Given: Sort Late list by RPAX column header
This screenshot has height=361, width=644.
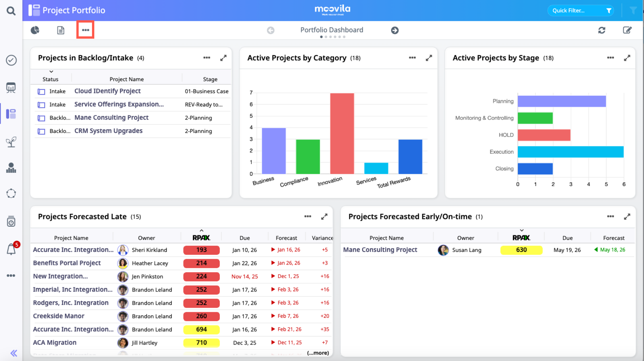Looking at the screenshot, I should tap(201, 238).
